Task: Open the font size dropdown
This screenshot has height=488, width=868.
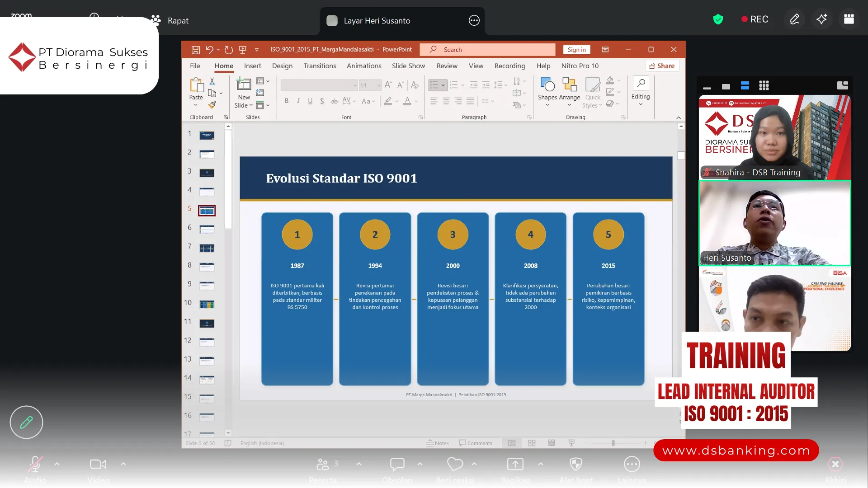Action: point(379,85)
